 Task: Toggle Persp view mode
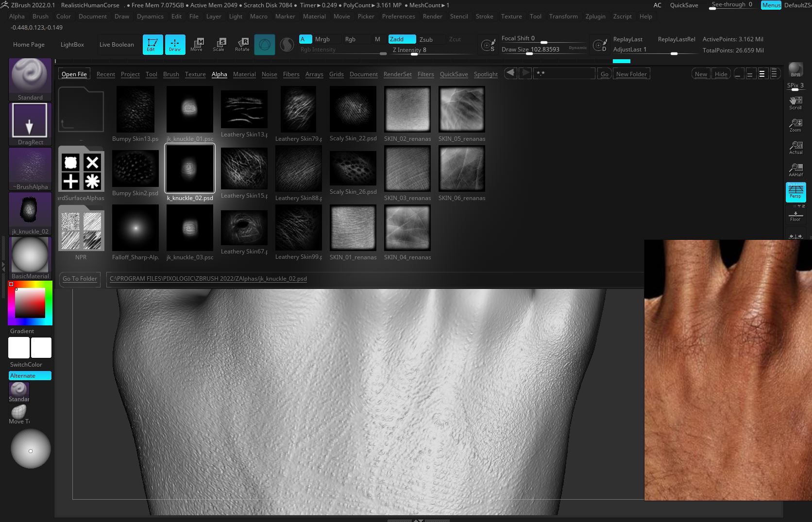[x=795, y=192]
